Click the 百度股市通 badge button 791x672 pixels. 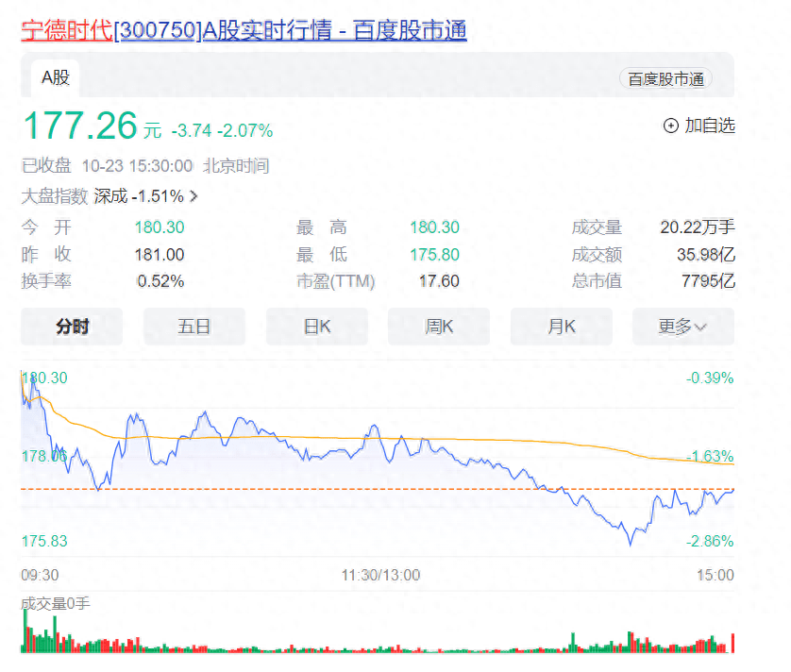tap(666, 79)
